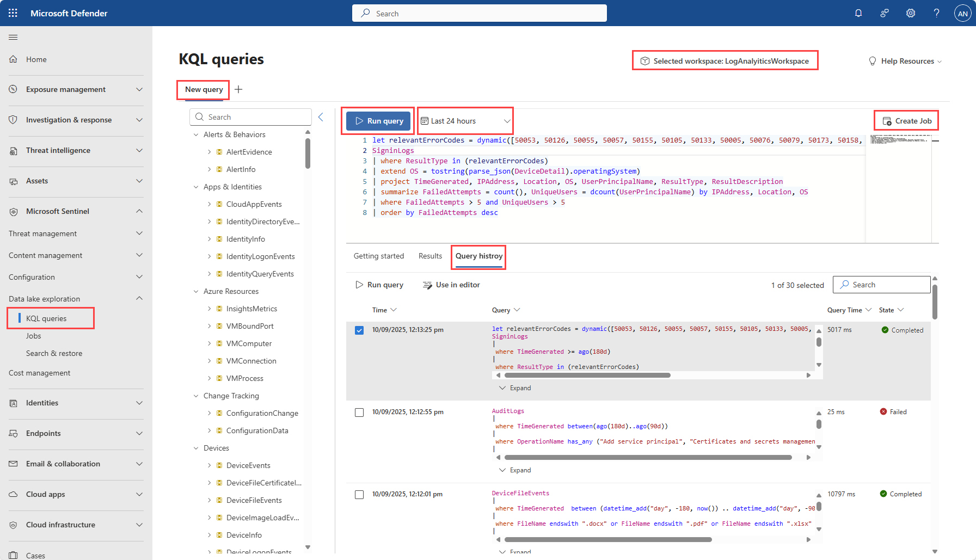Viewport: 976px width, 560px height.
Task: Open the app launcher waffle icon
Action: pos(13,13)
